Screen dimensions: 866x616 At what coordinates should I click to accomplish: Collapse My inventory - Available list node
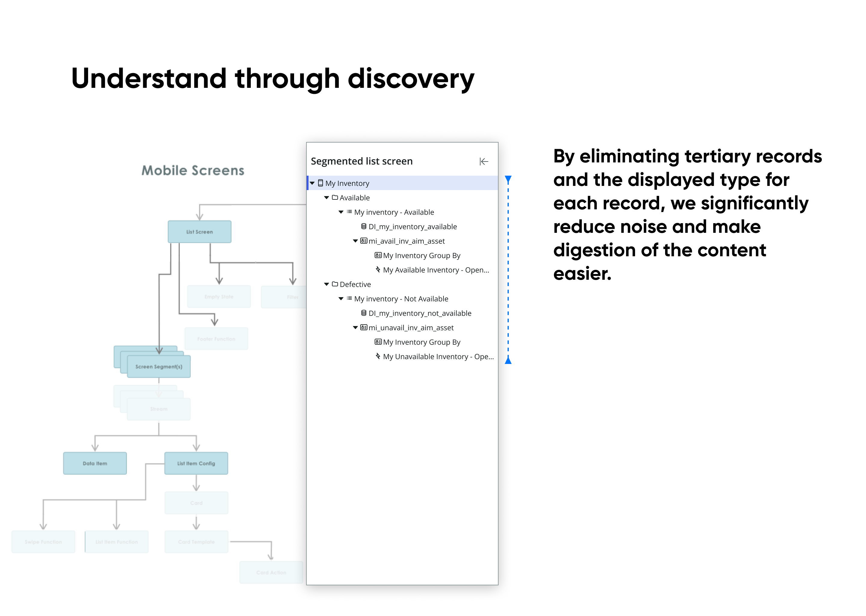pos(341,212)
